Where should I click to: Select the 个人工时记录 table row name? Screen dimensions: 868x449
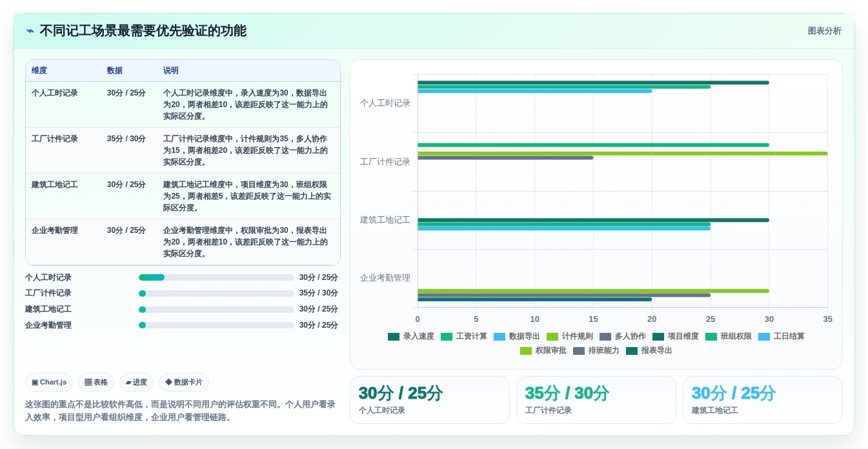pos(55,93)
